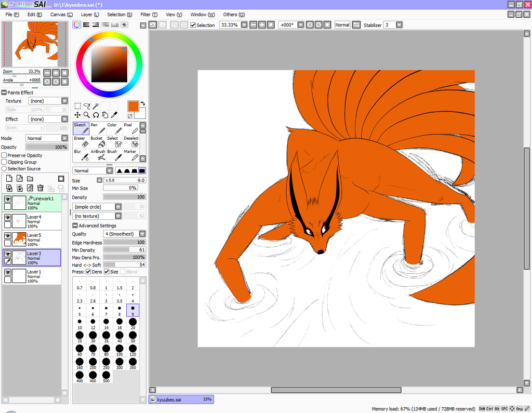Show the color wheel panel

[77, 25]
